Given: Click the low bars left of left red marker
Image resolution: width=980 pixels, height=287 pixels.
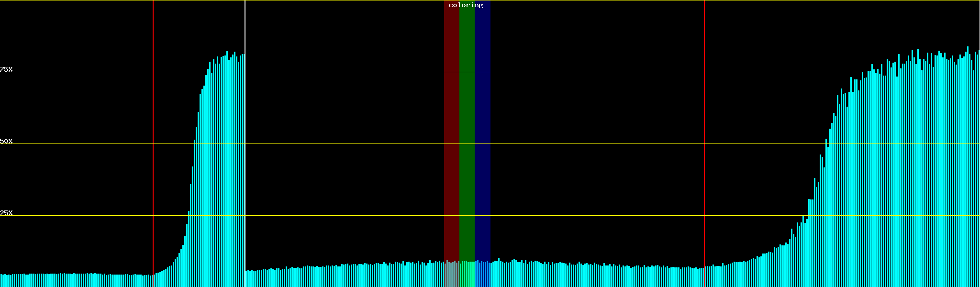Looking at the screenshot, I should click(72, 280).
